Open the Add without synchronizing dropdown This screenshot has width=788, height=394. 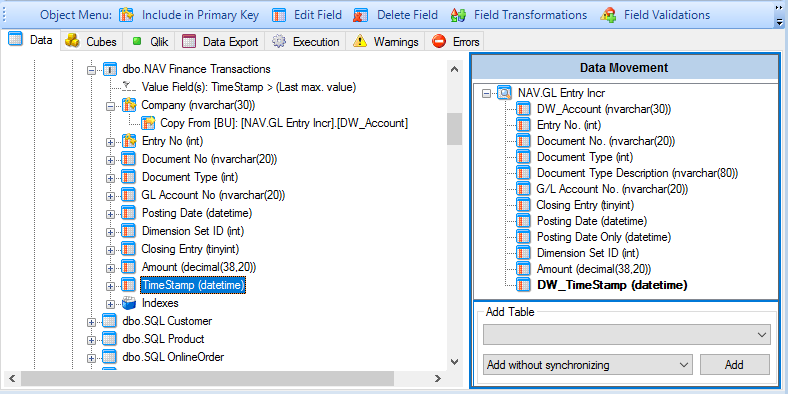(587, 364)
